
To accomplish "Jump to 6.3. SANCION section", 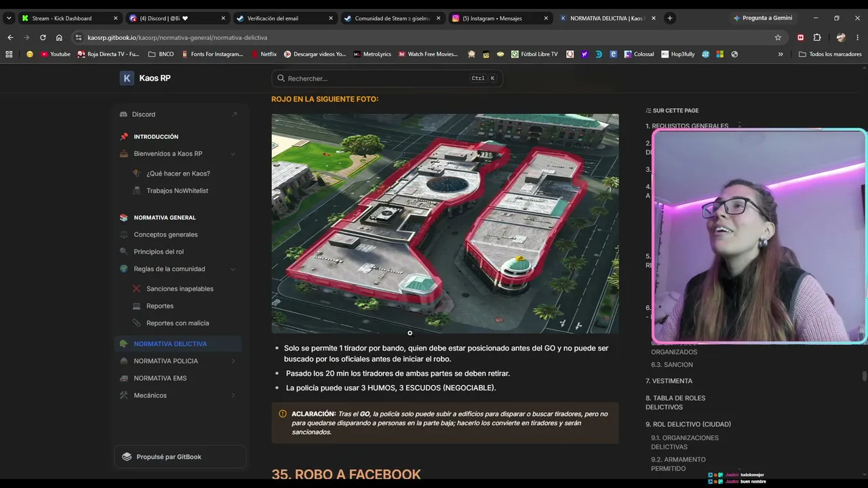I will (x=672, y=365).
